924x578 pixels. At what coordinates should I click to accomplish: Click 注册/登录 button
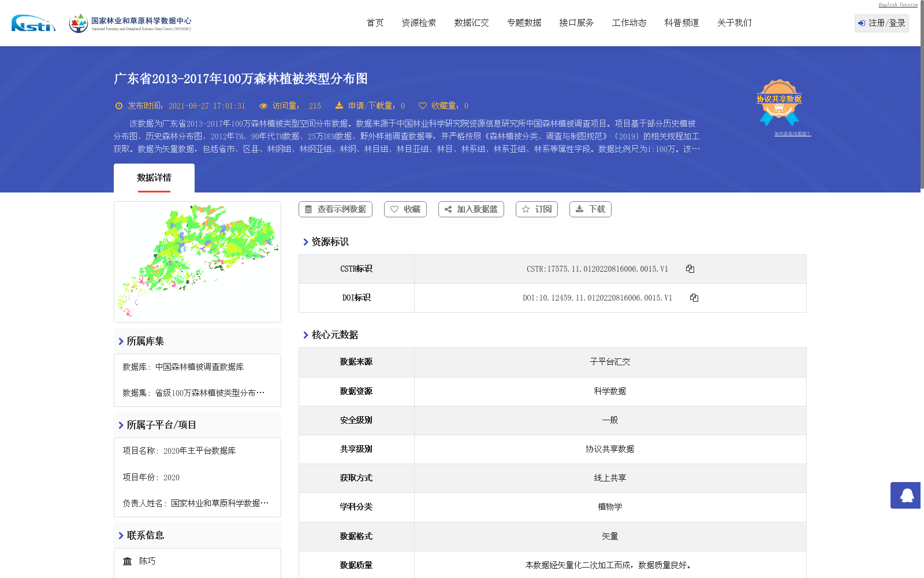pos(882,23)
